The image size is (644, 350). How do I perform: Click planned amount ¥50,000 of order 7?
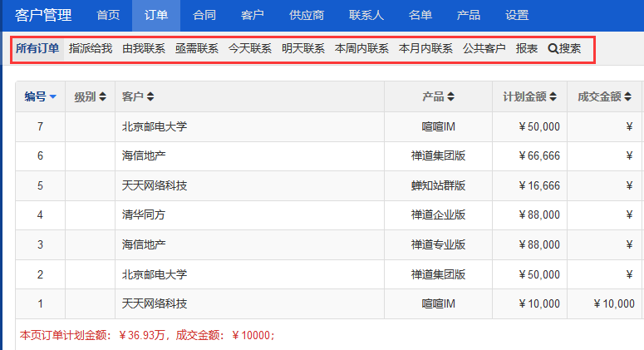[x=539, y=126]
